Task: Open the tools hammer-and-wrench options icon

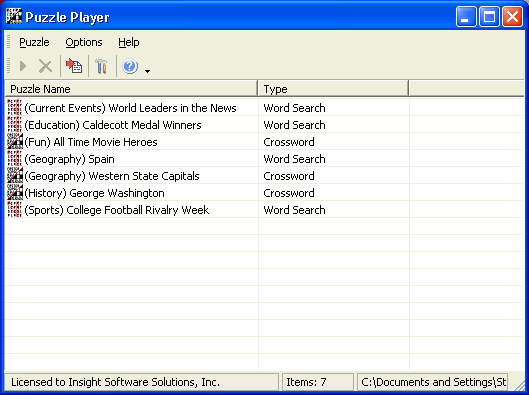Action: pos(101,66)
